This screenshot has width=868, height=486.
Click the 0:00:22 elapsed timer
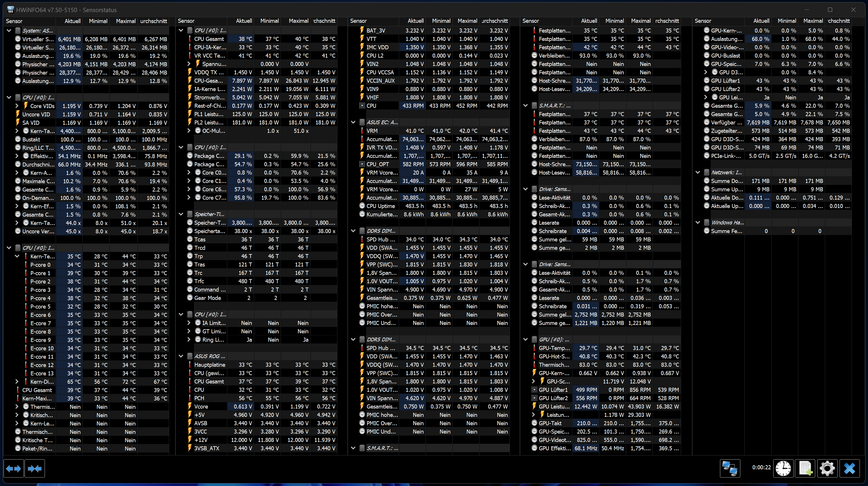coord(761,467)
